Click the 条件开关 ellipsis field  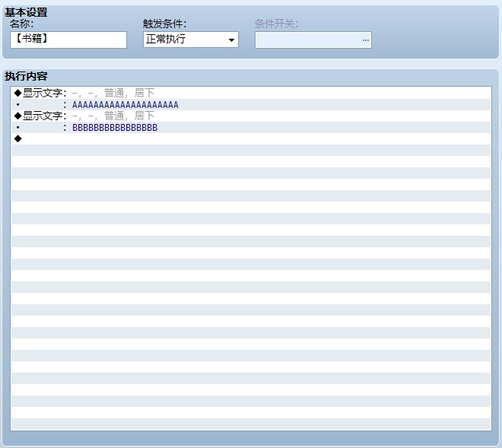click(313, 40)
